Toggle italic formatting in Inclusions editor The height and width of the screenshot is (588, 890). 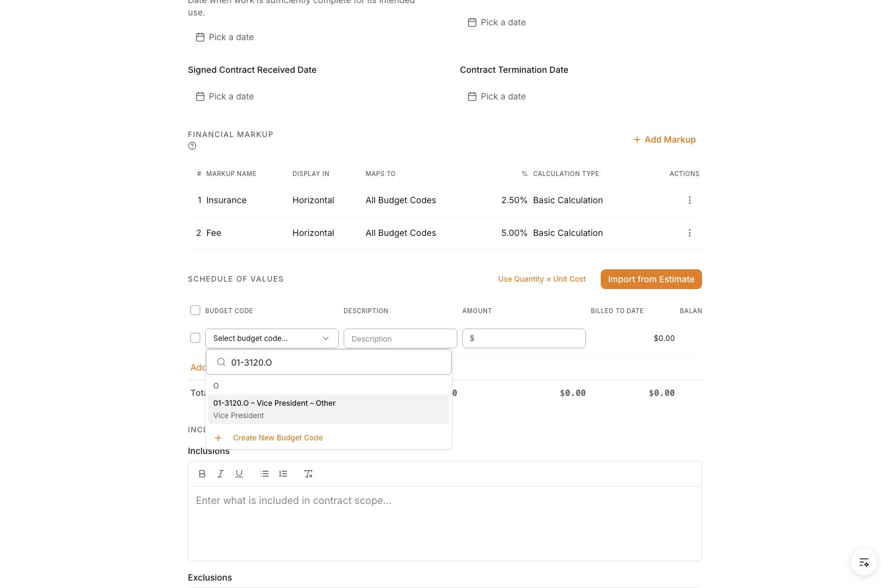(x=221, y=474)
